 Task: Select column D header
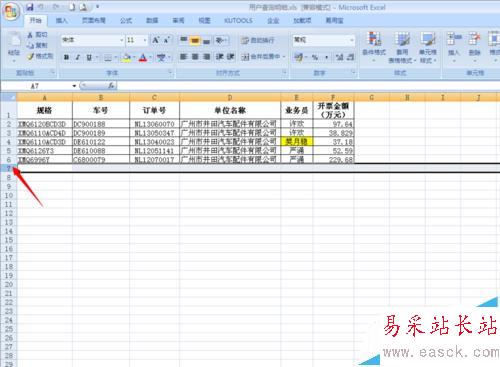(x=230, y=97)
